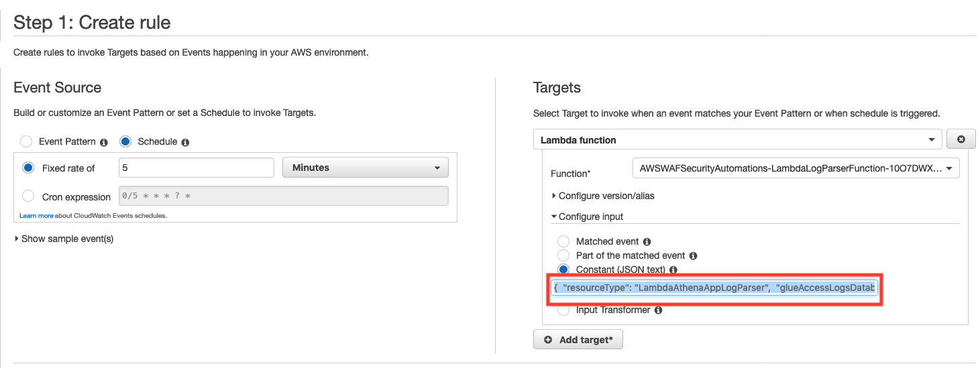Click info icon beside Schedule option
This screenshot has width=980, height=368.
pos(185,142)
